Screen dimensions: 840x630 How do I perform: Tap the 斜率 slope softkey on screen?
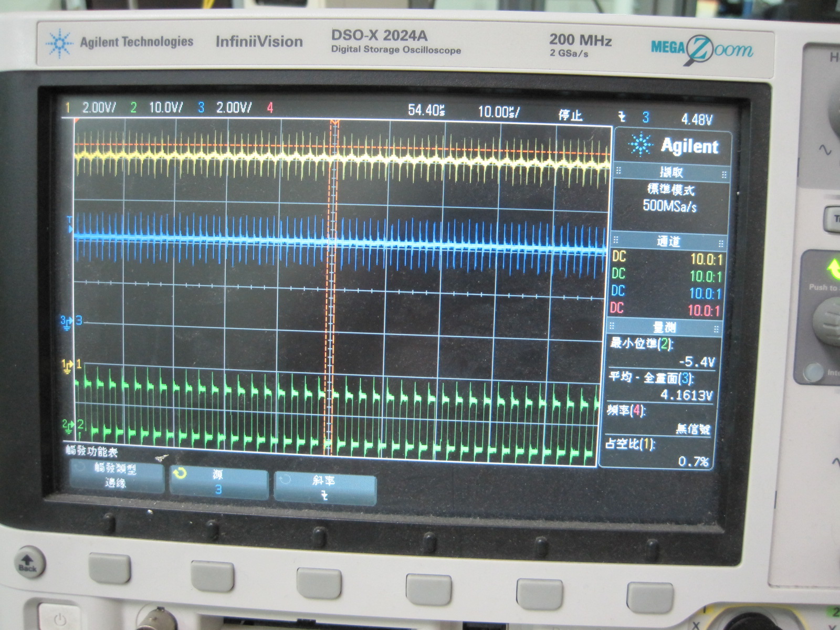pos(324,488)
